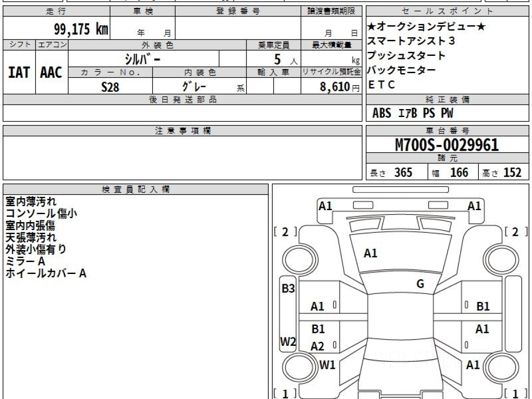Select the スマートアシスト3 line

[411, 41]
